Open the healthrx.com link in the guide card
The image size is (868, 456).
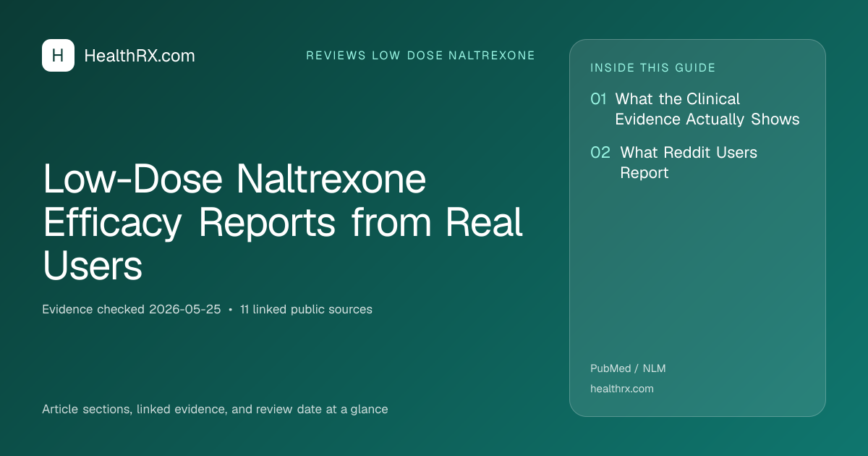tap(622, 389)
